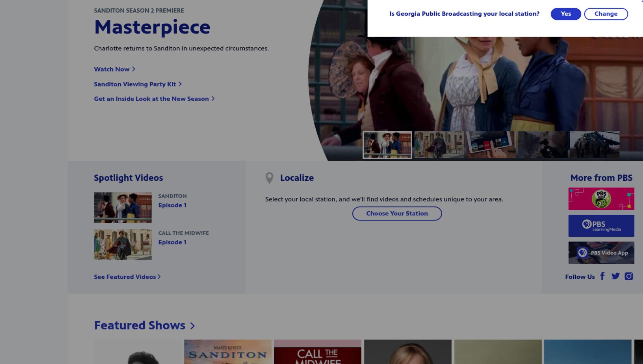643x364 pixels.
Task: Open PBS Twitter page icon
Action: (x=615, y=276)
